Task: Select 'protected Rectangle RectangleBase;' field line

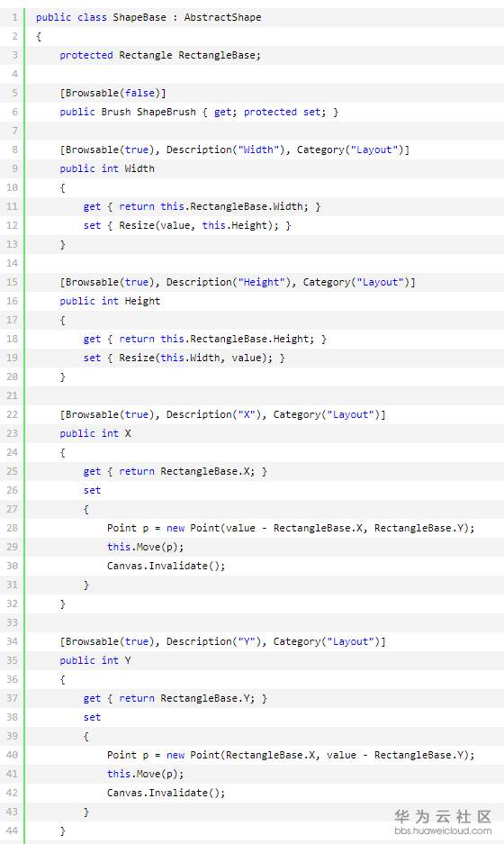Action: tap(160, 55)
